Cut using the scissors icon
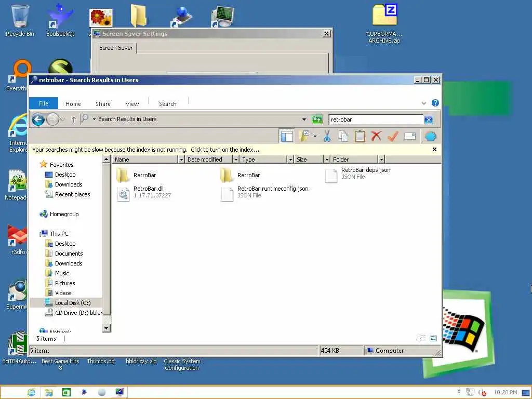The height and width of the screenshot is (399, 532). pos(327,137)
